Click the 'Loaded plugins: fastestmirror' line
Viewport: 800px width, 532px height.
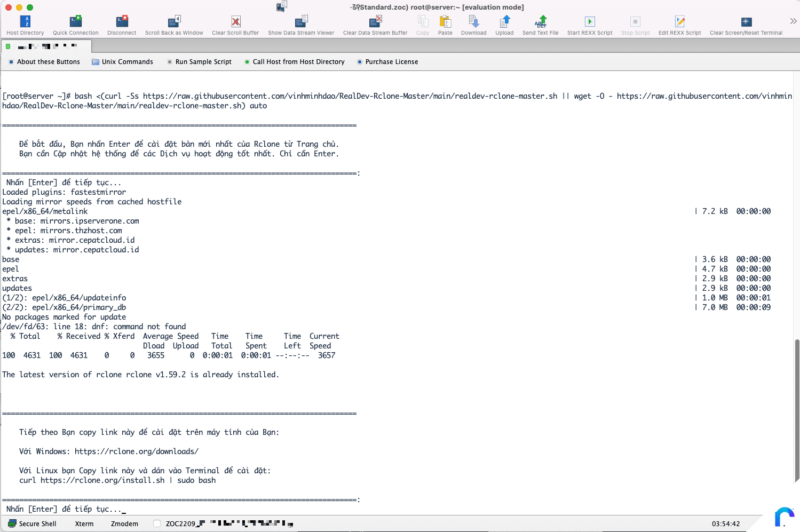tap(64, 192)
